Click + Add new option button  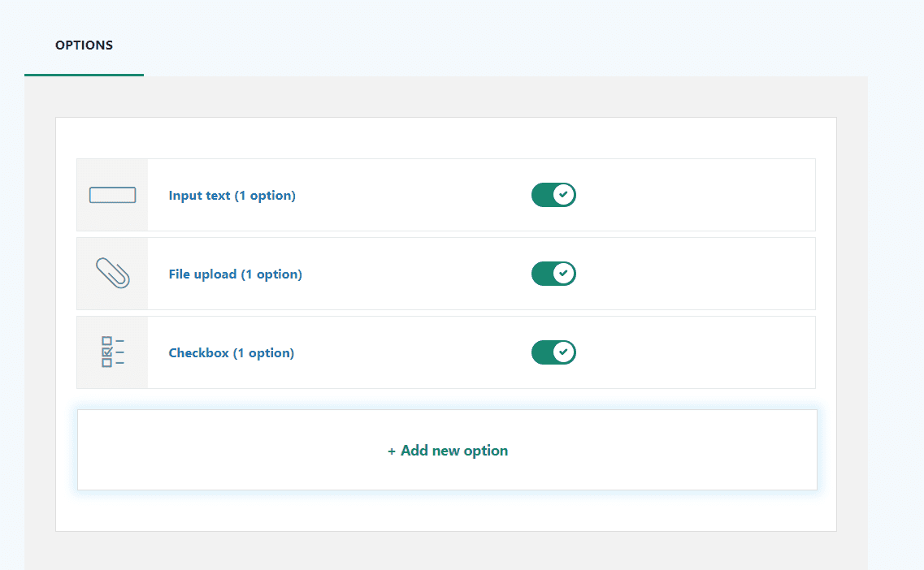[447, 451]
